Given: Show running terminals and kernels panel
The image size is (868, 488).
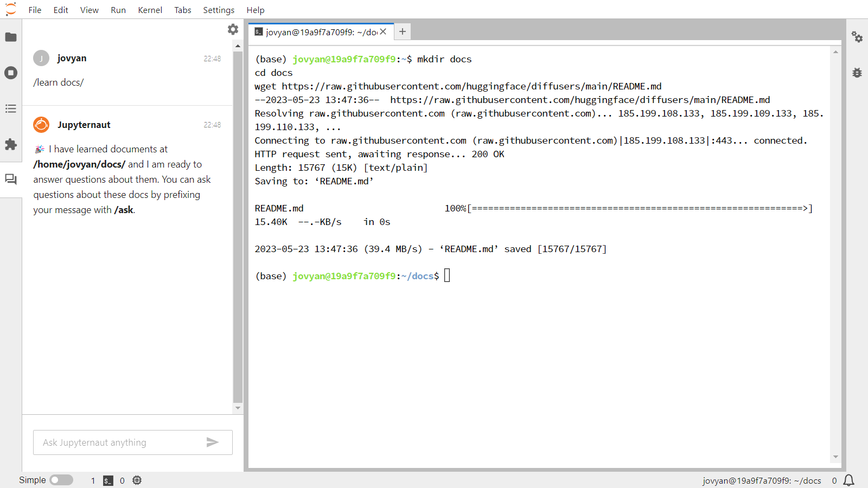Looking at the screenshot, I should pyautogui.click(x=11, y=73).
